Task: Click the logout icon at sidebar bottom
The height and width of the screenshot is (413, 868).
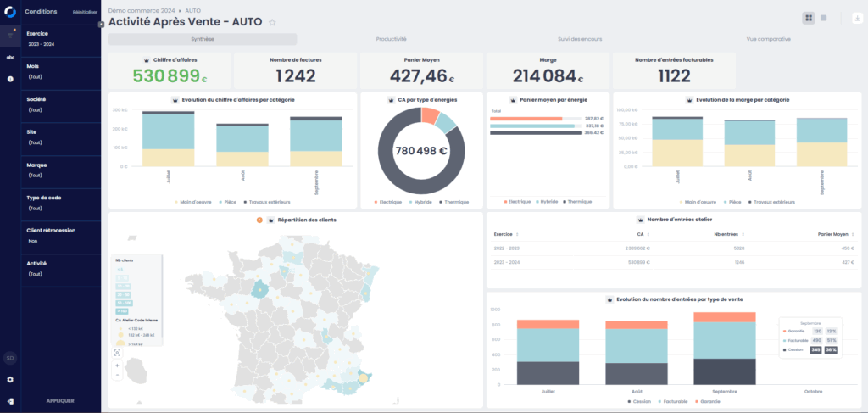Action: [10, 400]
